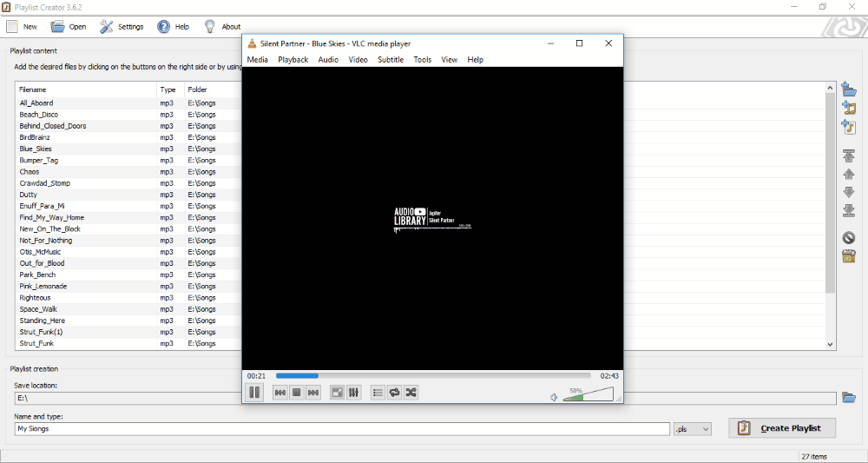Image resolution: width=868 pixels, height=463 pixels.
Task: Skip to next track in VLC
Action: pos(313,392)
